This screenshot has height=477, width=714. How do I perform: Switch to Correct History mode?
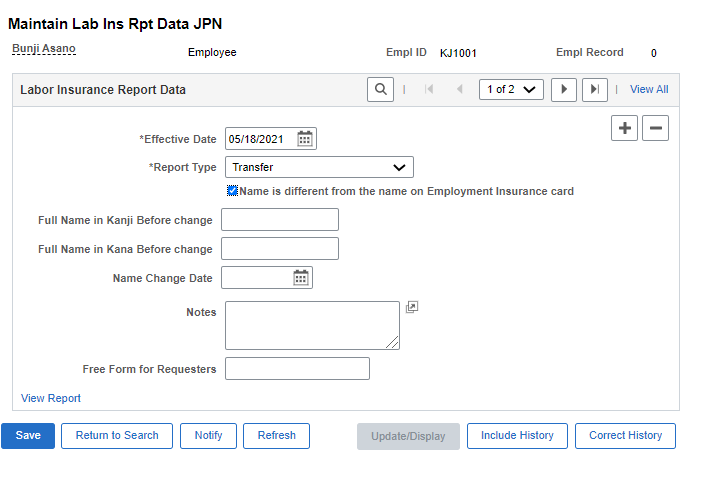pyautogui.click(x=625, y=436)
